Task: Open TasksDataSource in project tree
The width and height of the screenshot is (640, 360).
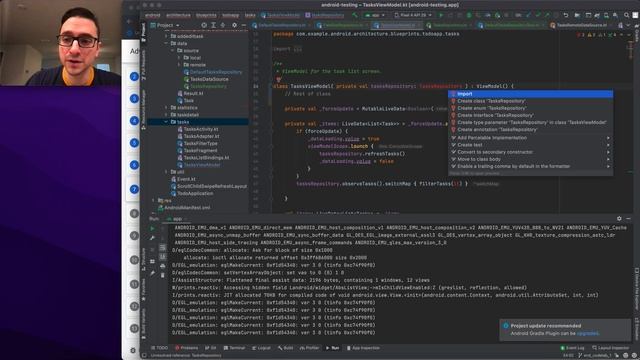Action: (206, 79)
